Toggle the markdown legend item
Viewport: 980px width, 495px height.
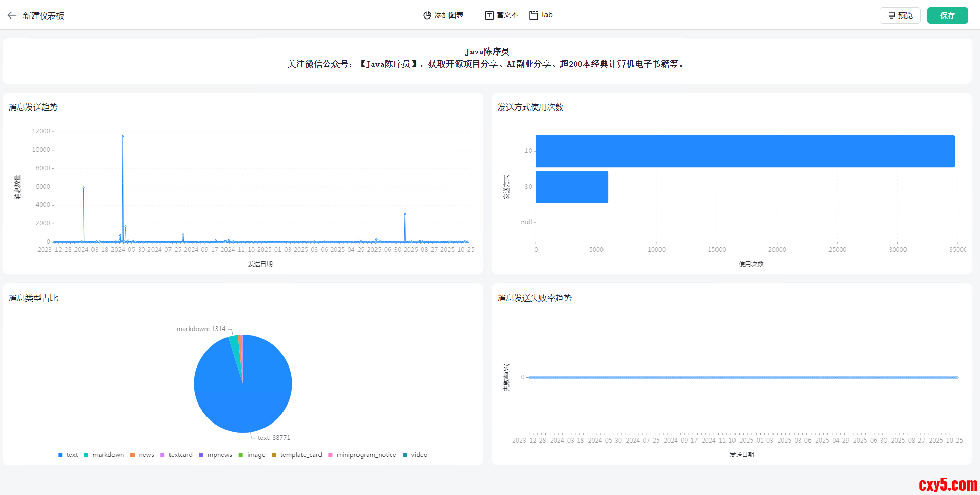coord(104,455)
